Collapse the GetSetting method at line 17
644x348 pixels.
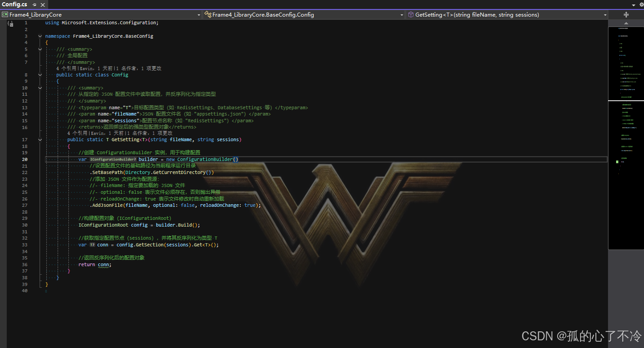[x=40, y=140]
